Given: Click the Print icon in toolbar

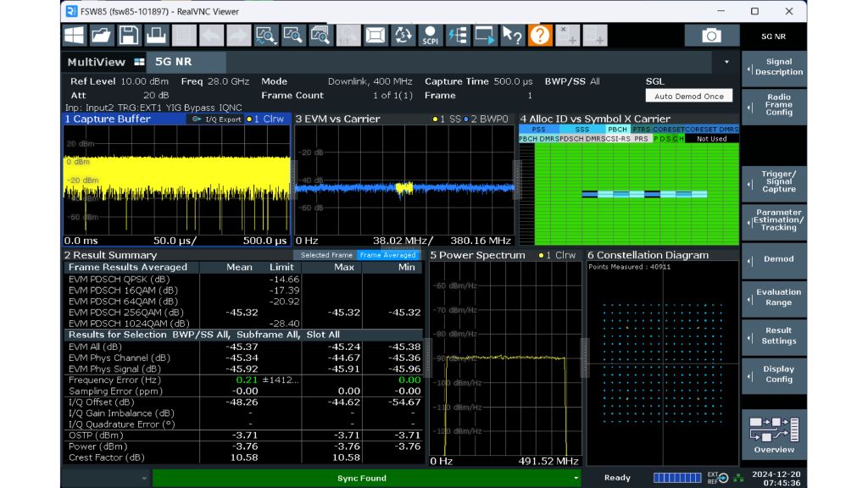Looking at the screenshot, I should click(x=155, y=35).
